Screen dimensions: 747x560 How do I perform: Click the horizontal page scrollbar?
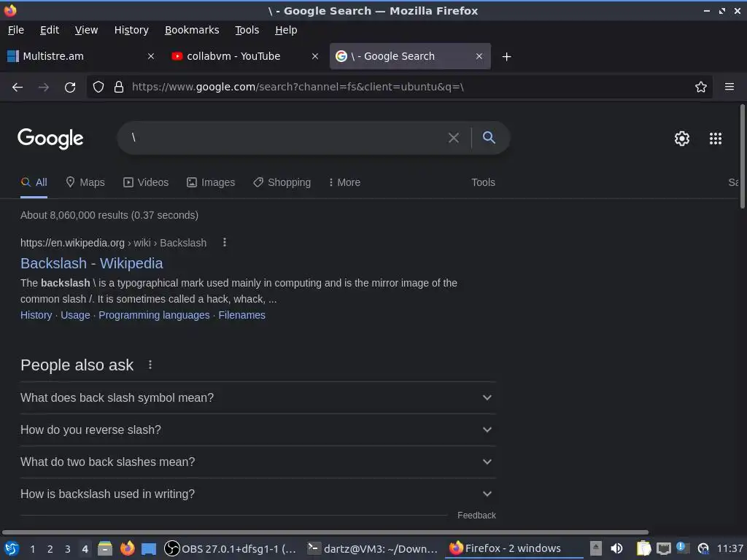(325, 532)
